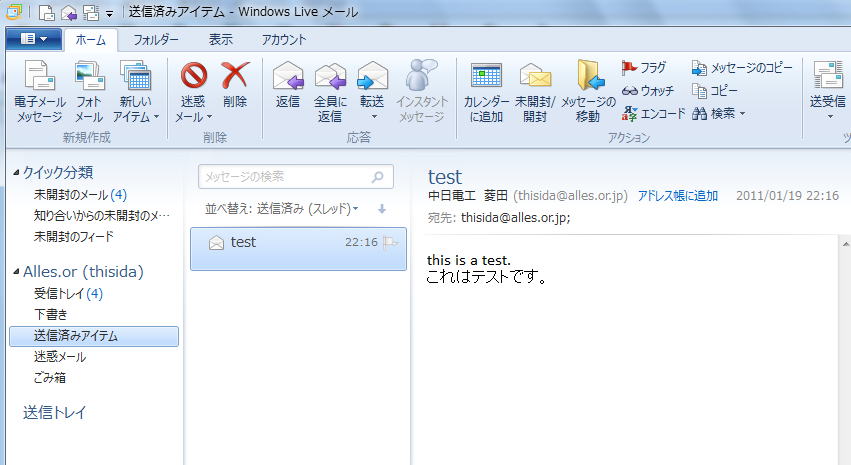This screenshot has width=851, height=465.
Task: Collapse the クイック分類 section
Action: (x=16, y=173)
